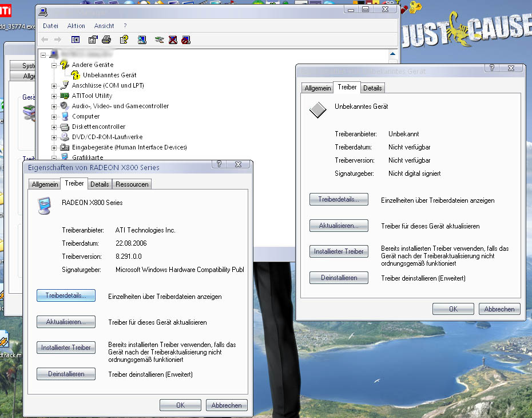Click the speaker icon for Audio controllers
The image size is (532, 418).
pyautogui.click(x=65, y=106)
